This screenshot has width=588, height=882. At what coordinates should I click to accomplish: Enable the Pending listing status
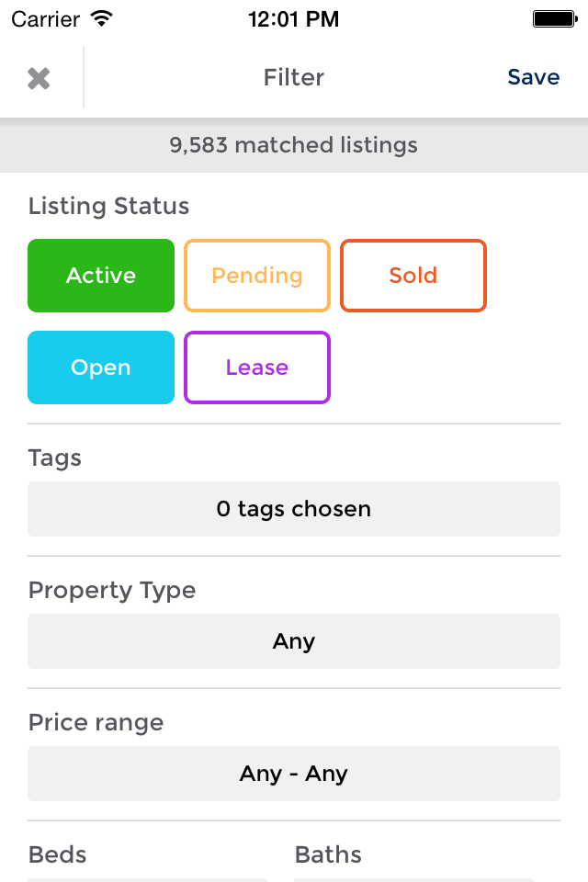[x=257, y=276]
